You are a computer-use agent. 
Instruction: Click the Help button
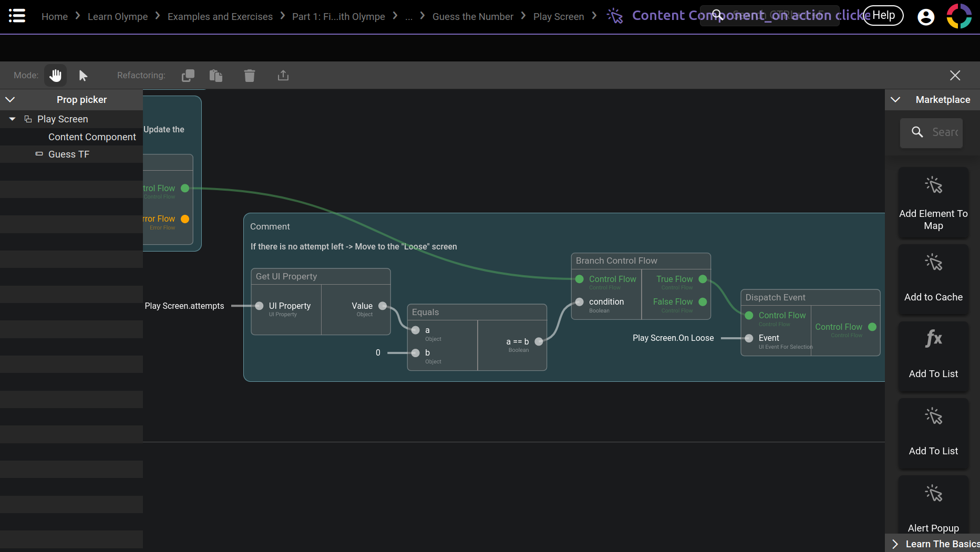pos(883,16)
